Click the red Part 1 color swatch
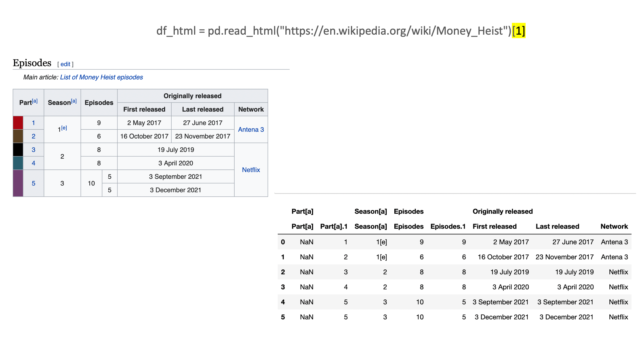The width and height of the screenshot is (644, 352). (18, 123)
